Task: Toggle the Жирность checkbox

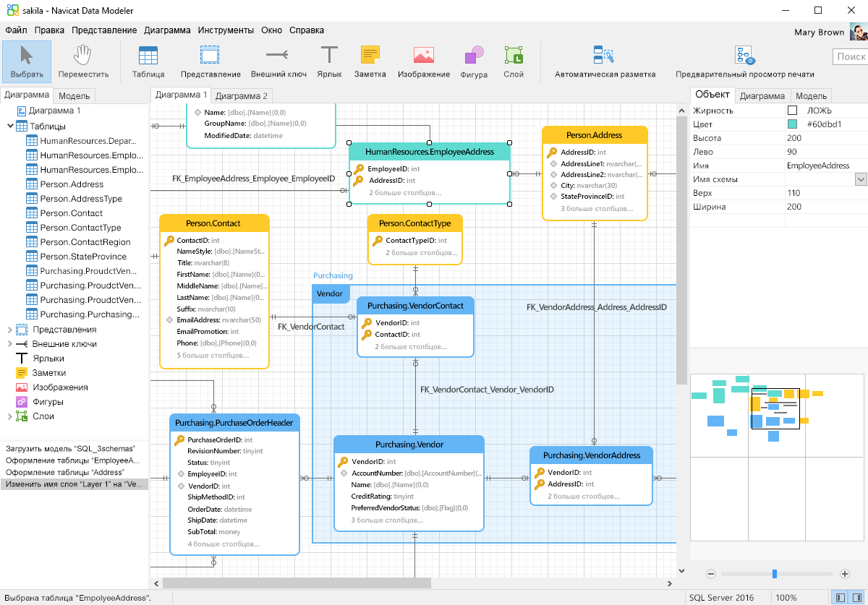Action: coord(792,111)
